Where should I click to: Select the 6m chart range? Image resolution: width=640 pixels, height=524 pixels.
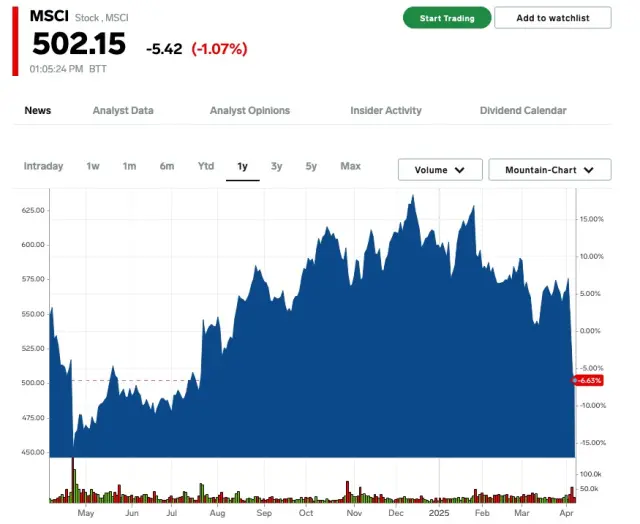tap(167, 166)
